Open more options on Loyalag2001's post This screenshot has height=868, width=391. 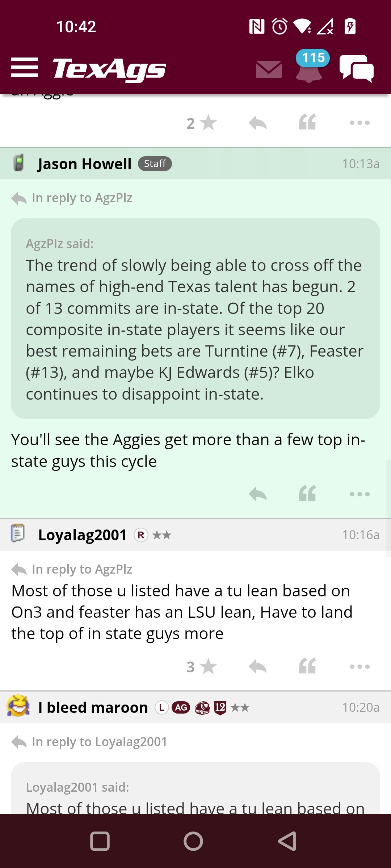click(x=360, y=667)
